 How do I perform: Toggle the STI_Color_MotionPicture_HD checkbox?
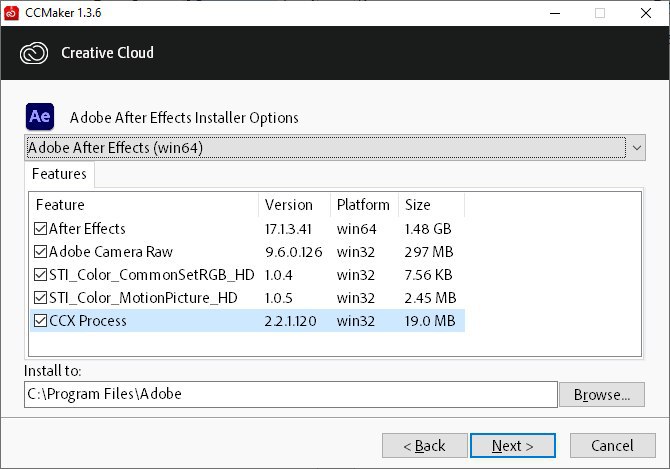(x=40, y=298)
